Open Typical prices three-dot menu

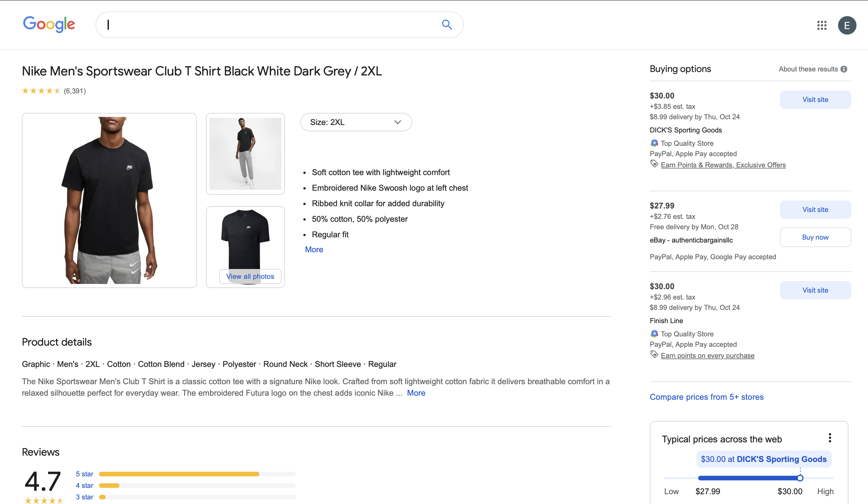(x=830, y=438)
